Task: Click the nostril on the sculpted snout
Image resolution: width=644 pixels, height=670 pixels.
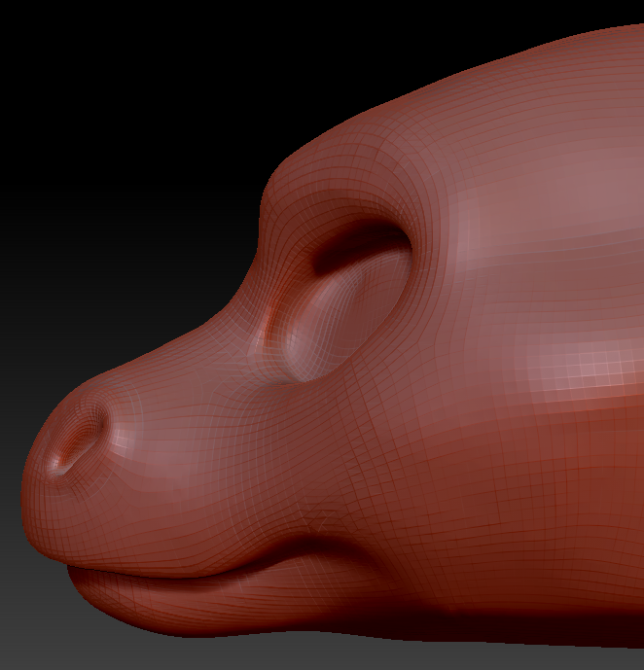Action: (78, 438)
